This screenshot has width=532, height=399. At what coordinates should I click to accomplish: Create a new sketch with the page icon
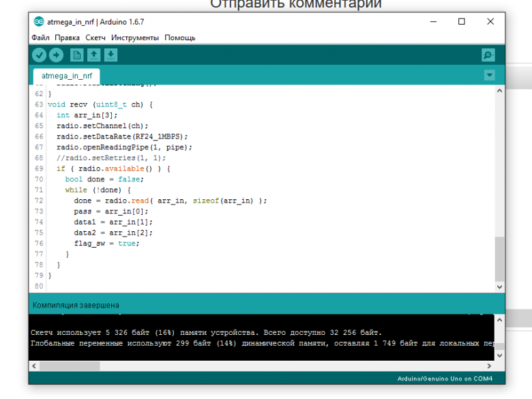click(76, 55)
